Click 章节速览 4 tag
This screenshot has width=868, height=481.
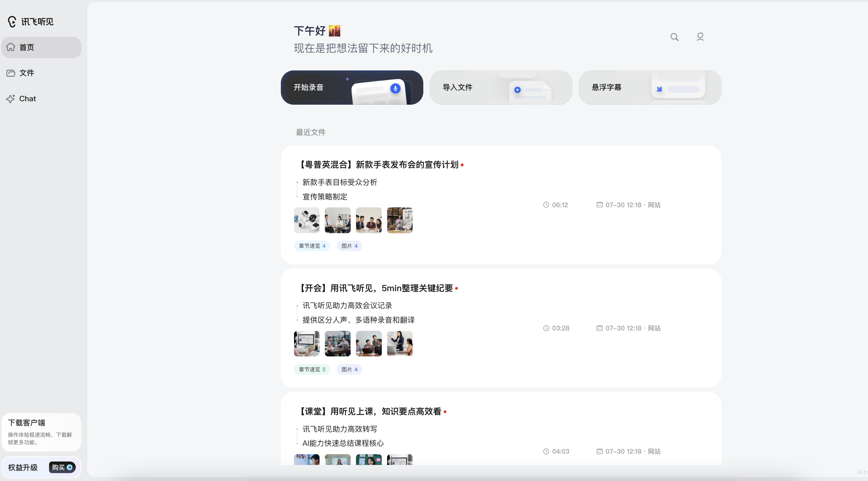[312, 246]
